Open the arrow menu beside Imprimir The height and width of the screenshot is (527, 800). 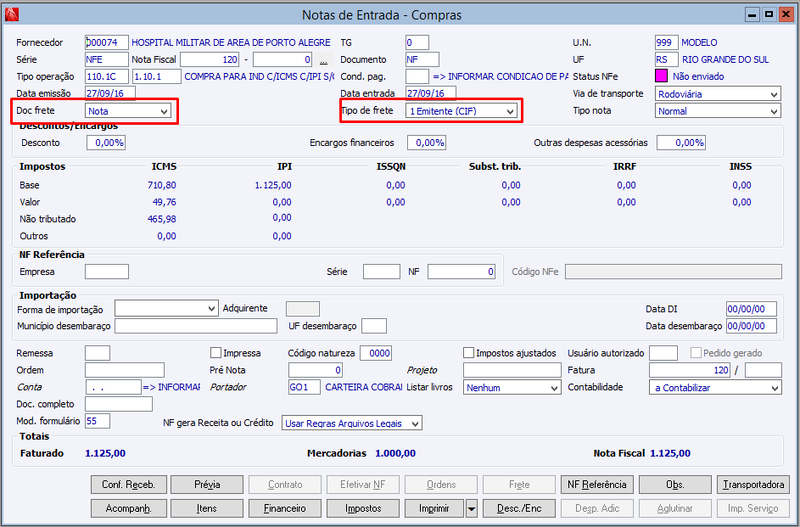click(471, 509)
